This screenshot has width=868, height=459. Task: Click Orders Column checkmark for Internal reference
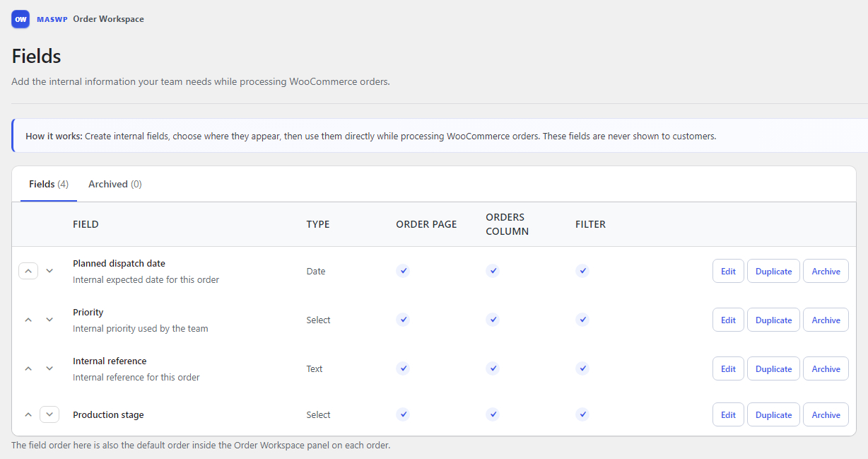[493, 368]
